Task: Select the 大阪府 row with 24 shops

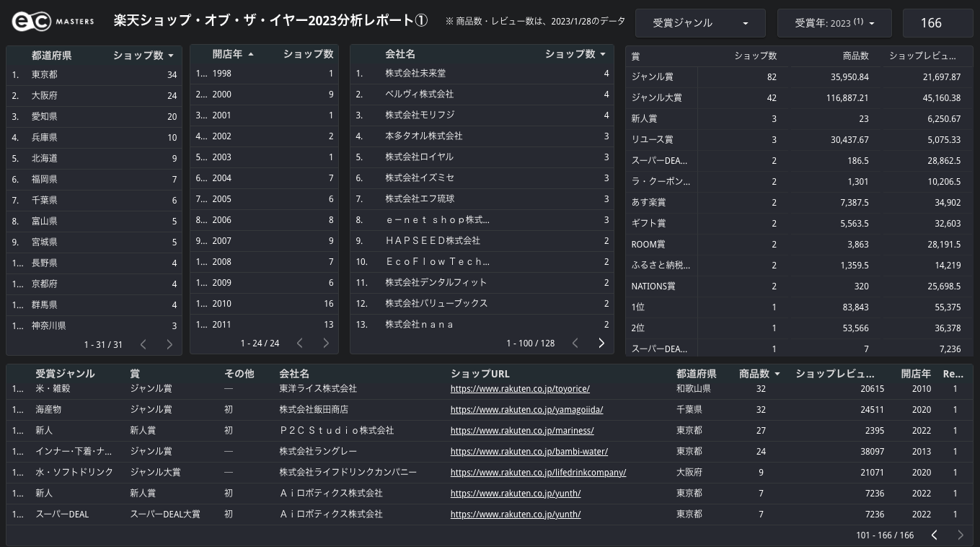Action: [x=94, y=95]
